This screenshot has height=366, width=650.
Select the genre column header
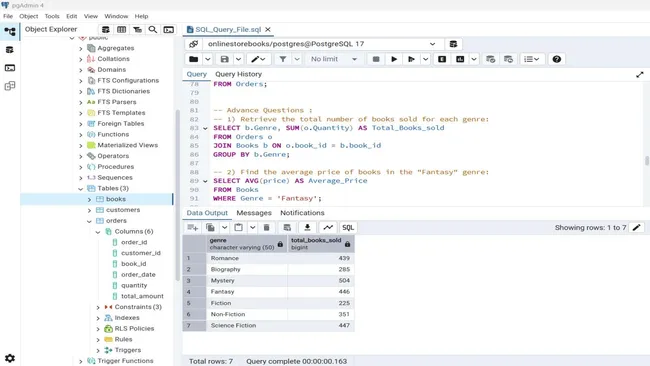click(247, 244)
